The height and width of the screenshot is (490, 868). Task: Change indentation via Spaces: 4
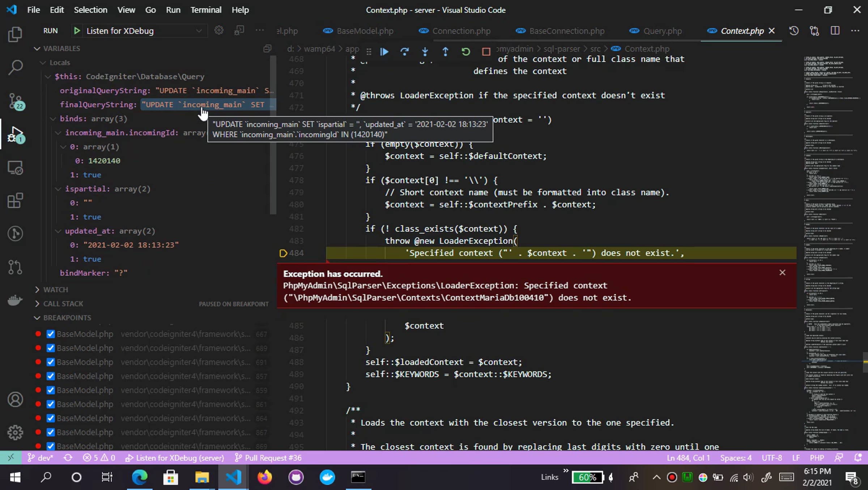pos(736,458)
